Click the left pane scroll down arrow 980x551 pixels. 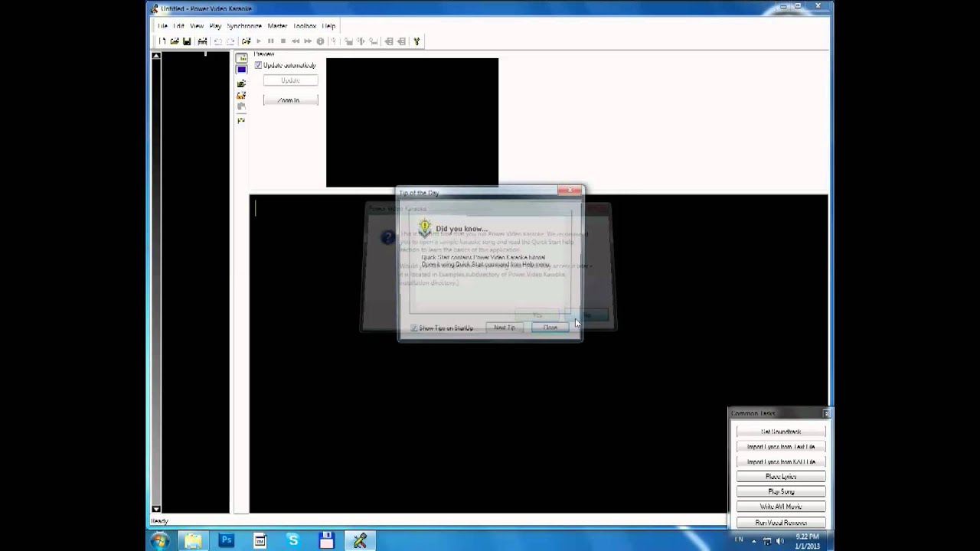click(156, 509)
